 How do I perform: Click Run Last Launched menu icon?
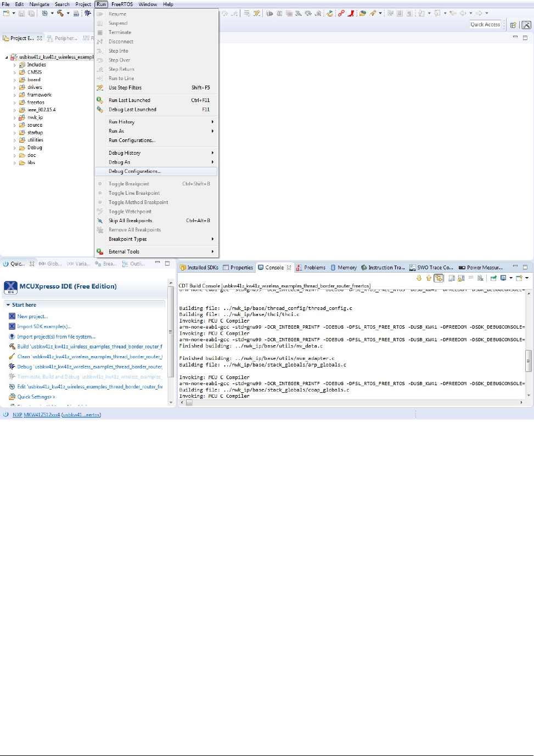pos(100,100)
